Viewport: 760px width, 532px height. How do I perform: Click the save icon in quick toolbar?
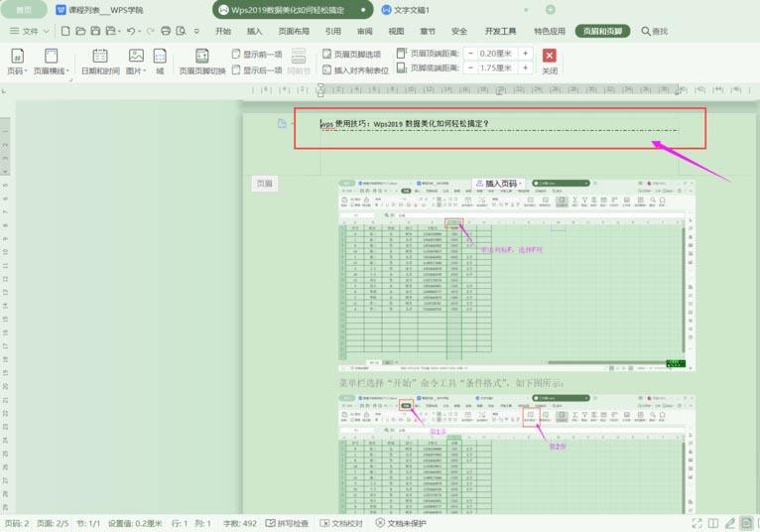pyautogui.click(x=95, y=31)
